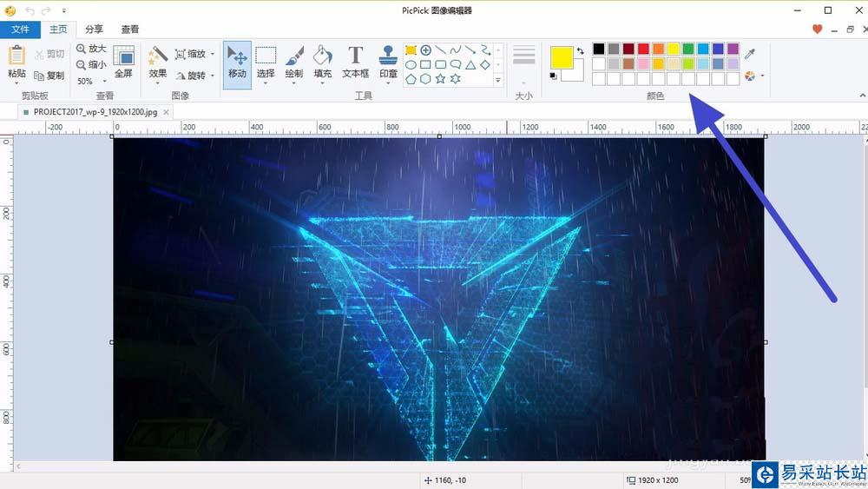Enter 全屏 (full screen) view
Image resolution: width=868 pixels, height=489 pixels.
point(123,62)
